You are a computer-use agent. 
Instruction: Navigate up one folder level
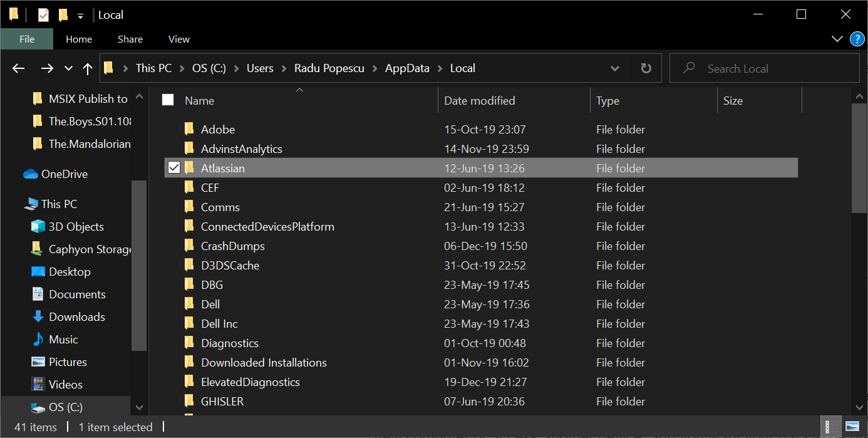[x=88, y=69]
